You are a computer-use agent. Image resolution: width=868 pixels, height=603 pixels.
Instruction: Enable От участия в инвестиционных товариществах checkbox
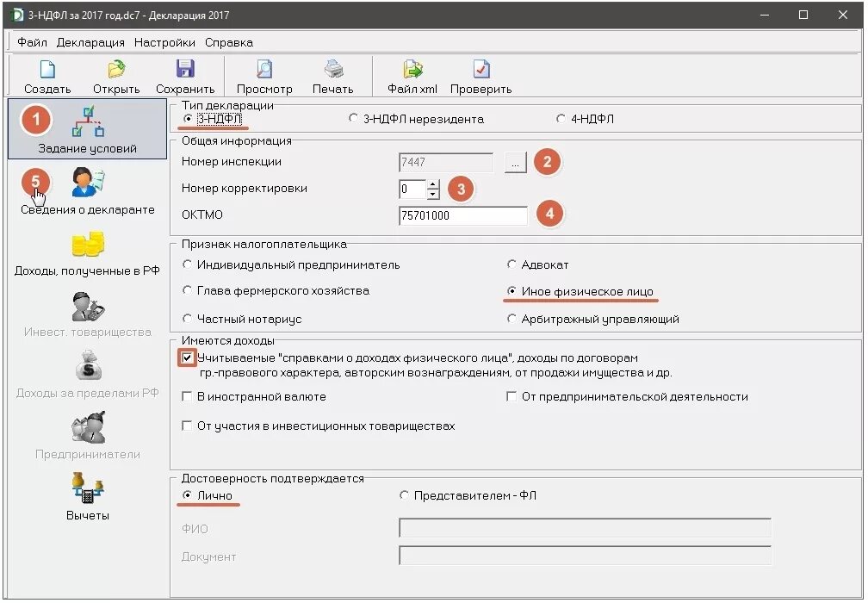coord(187,426)
